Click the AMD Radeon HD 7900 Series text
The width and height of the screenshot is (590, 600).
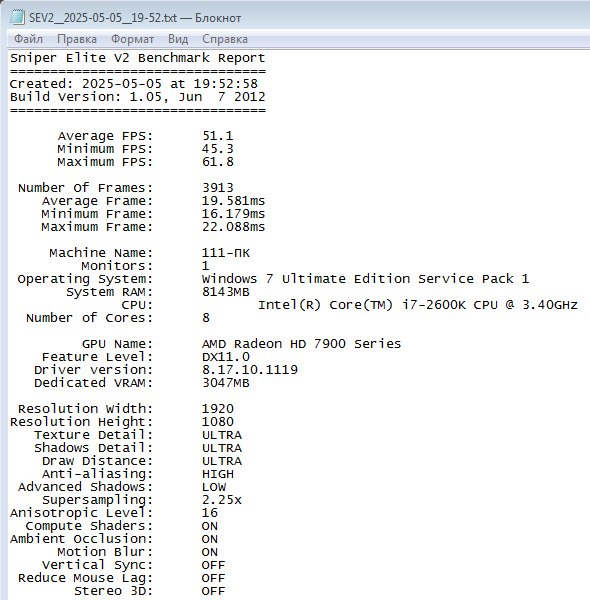(x=302, y=344)
